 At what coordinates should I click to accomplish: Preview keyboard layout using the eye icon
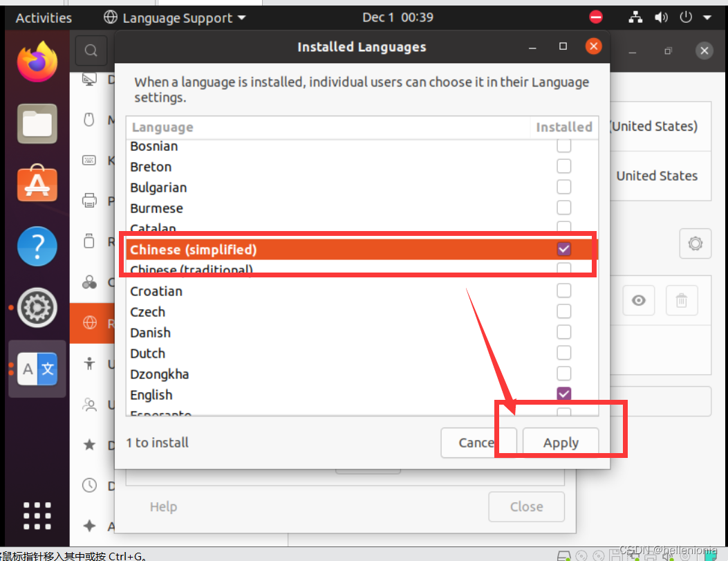(638, 300)
